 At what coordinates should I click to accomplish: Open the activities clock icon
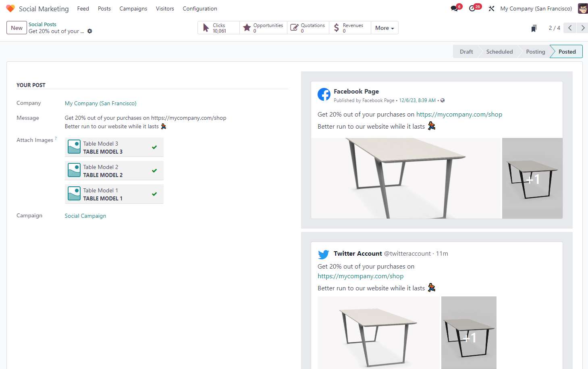pyautogui.click(x=472, y=8)
